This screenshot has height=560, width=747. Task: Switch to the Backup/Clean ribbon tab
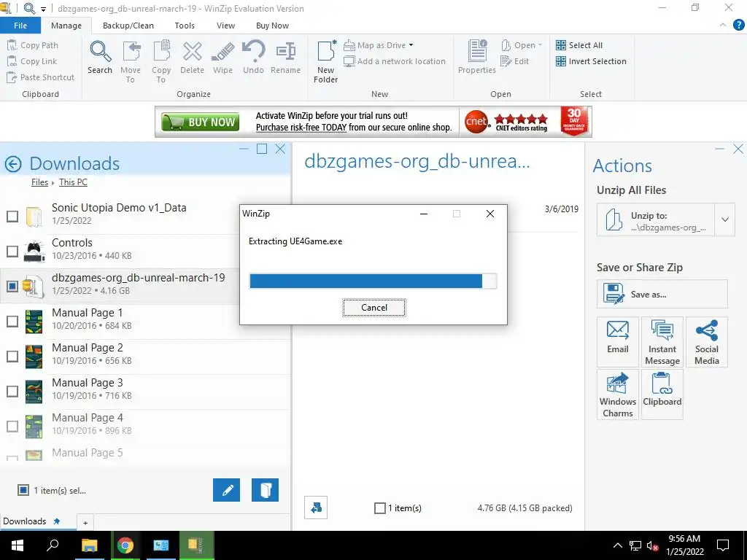click(128, 26)
